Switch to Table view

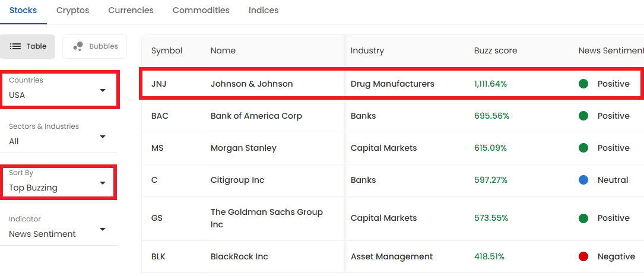pos(27,46)
